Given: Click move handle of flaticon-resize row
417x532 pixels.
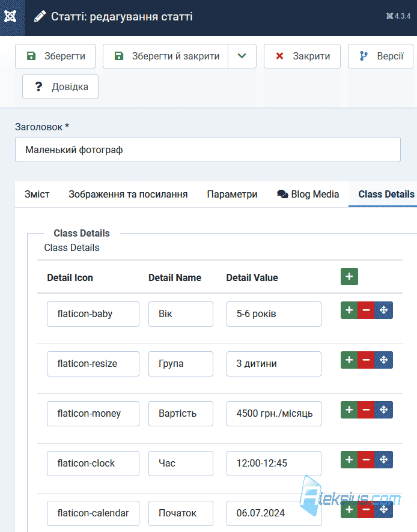Looking at the screenshot, I should pyautogui.click(x=384, y=360).
